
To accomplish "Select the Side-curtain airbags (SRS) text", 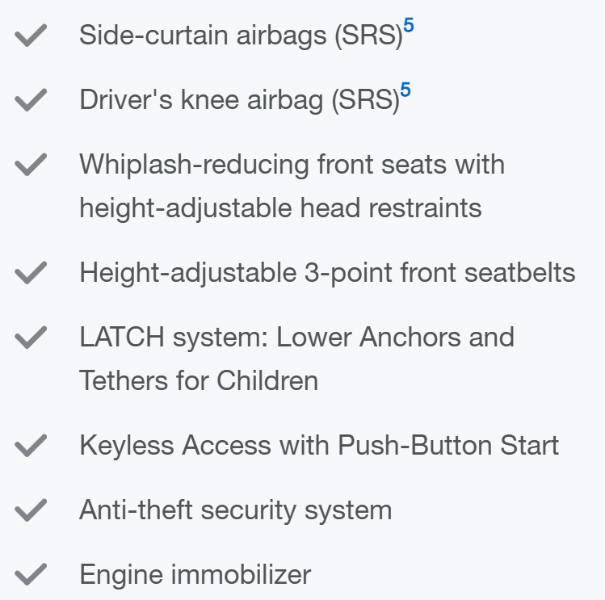I will click(x=240, y=35).
